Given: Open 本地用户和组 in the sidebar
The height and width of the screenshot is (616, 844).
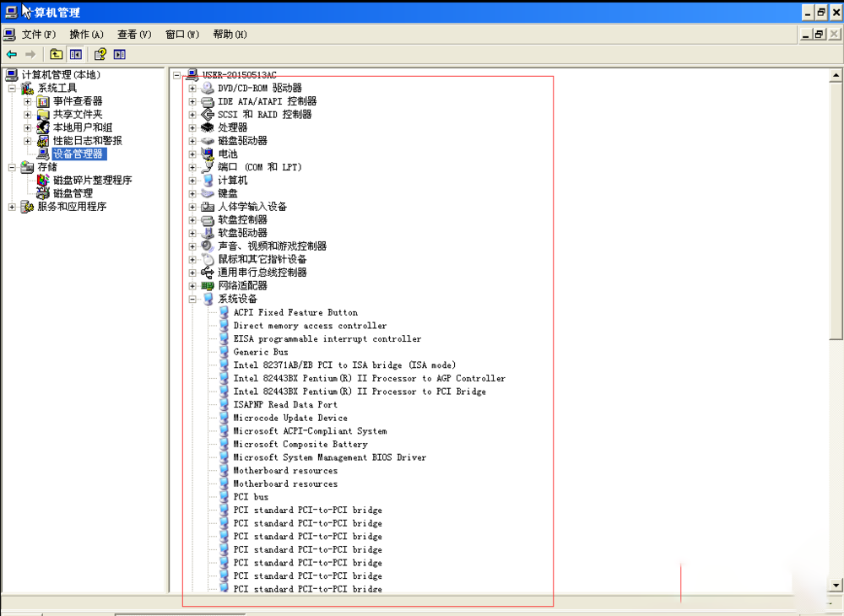Looking at the screenshot, I should (x=41, y=127).
